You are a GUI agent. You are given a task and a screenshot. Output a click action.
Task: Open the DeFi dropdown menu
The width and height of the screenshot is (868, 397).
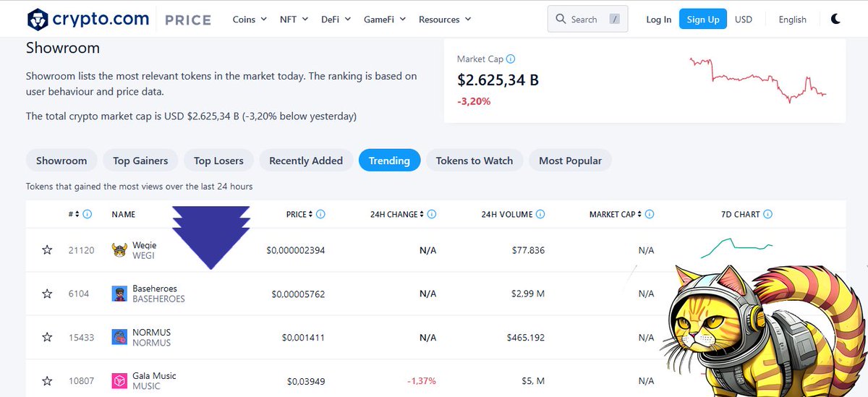(x=336, y=20)
